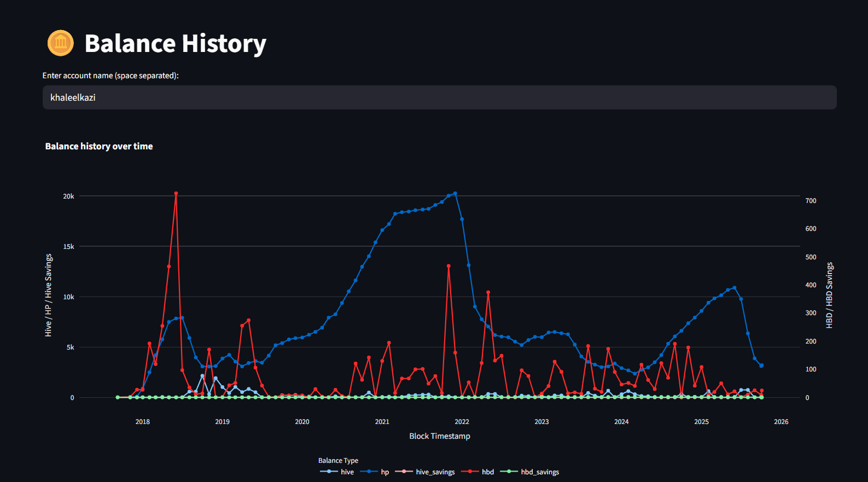Hide the hp series via its legend entry
Image resolution: width=868 pixels, height=482 pixels.
point(375,472)
